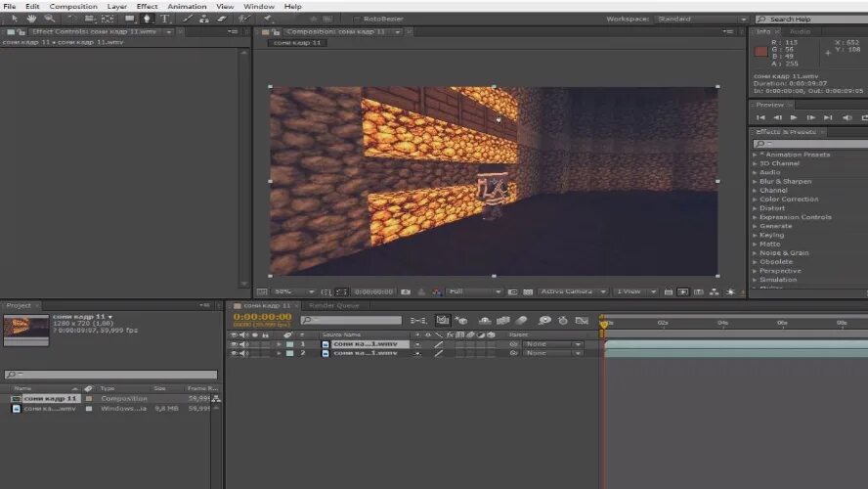Select the Hand tool

coord(31,19)
